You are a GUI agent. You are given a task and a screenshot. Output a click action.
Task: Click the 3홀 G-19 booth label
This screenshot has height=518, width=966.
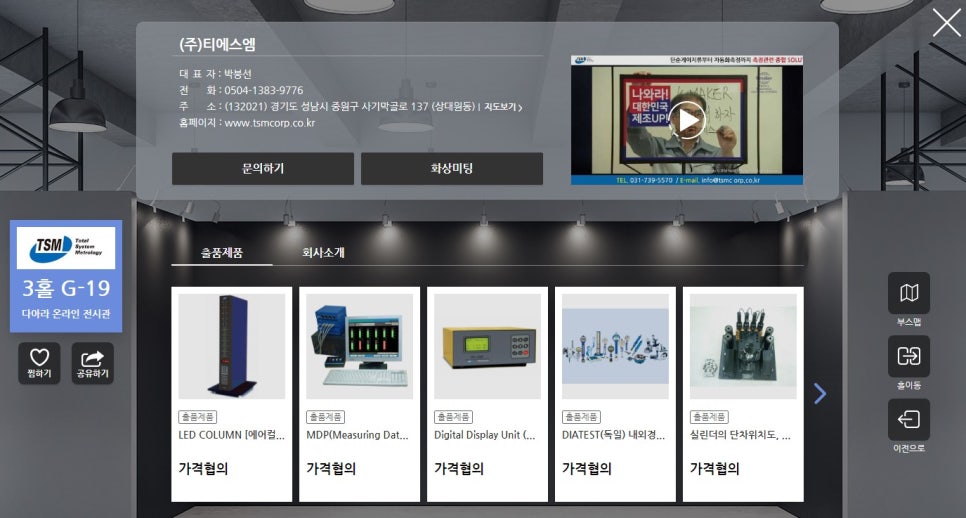tap(66, 288)
